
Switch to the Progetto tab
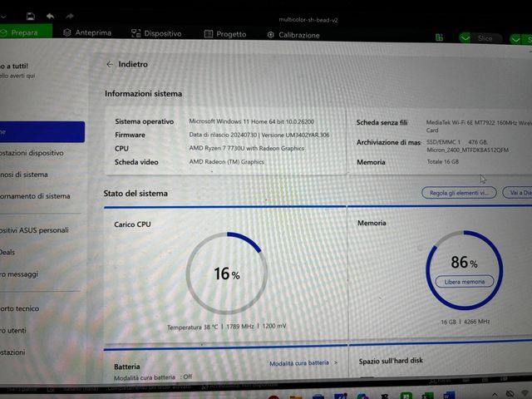tap(225, 34)
